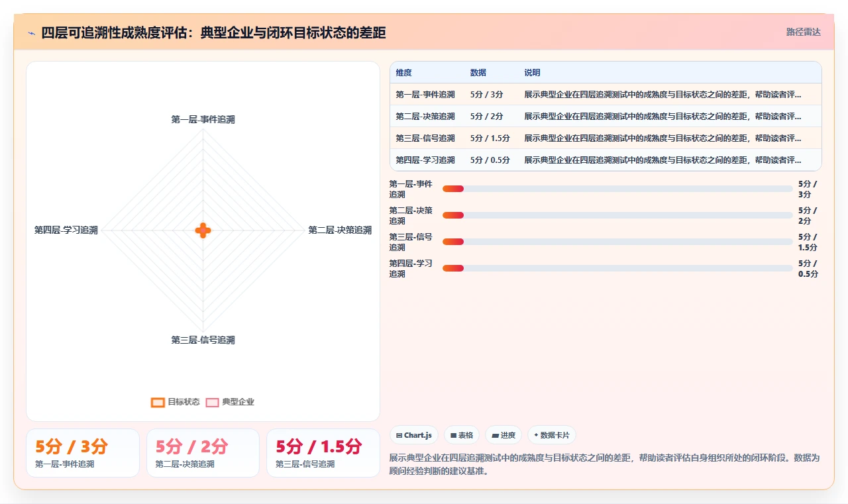Screen dimensions: 848x504
Task: Click the 5分 / 3分 table cell
Action: click(487, 95)
